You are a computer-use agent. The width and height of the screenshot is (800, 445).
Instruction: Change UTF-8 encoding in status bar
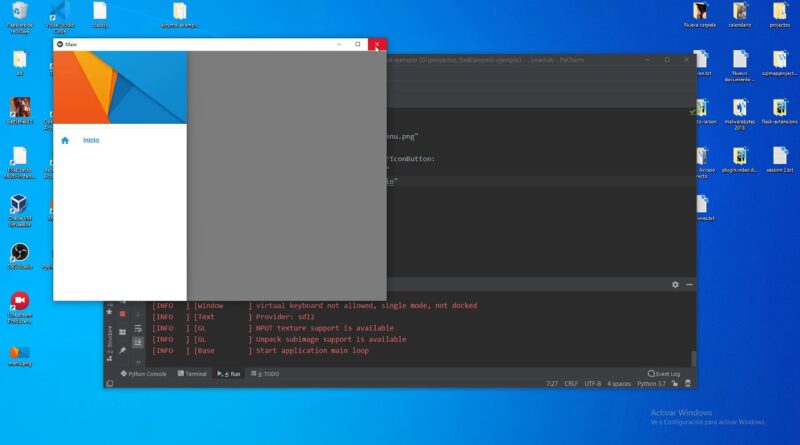tap(592, 384)
